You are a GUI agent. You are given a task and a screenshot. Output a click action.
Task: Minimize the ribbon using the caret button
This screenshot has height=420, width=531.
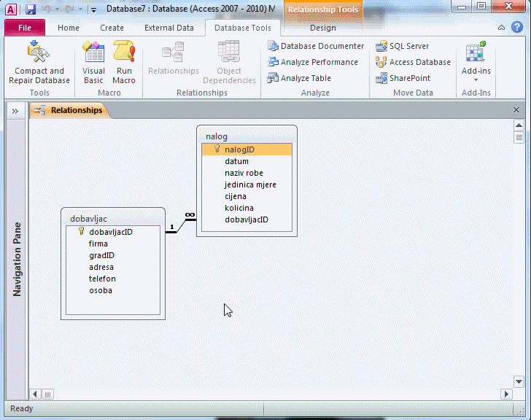[501, 28]
